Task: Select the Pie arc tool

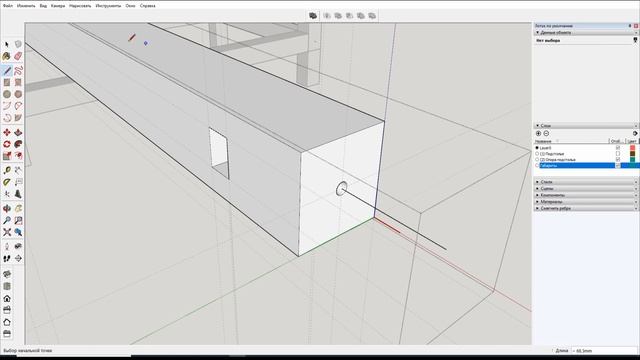Action: click(x=18, y=118)
